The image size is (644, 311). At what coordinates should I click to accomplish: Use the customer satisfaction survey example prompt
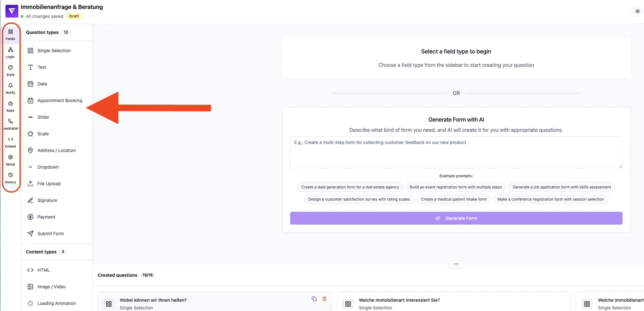[x=359, y=199]
